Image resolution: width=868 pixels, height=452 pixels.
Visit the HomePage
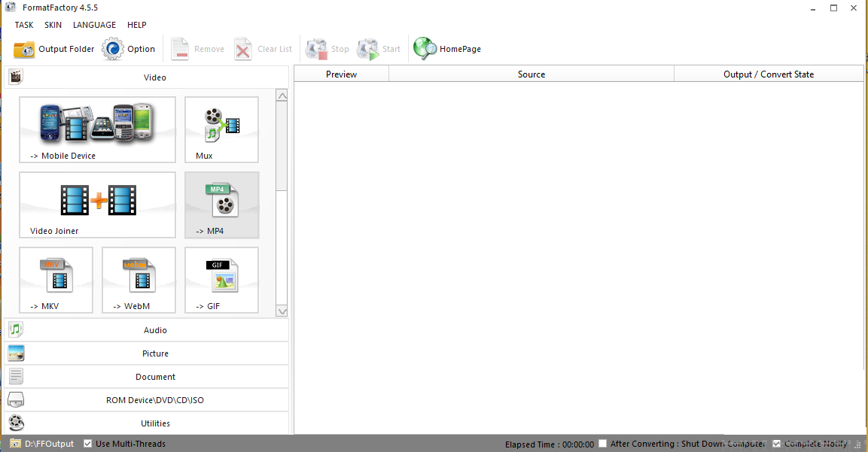(x=447, y=48)
